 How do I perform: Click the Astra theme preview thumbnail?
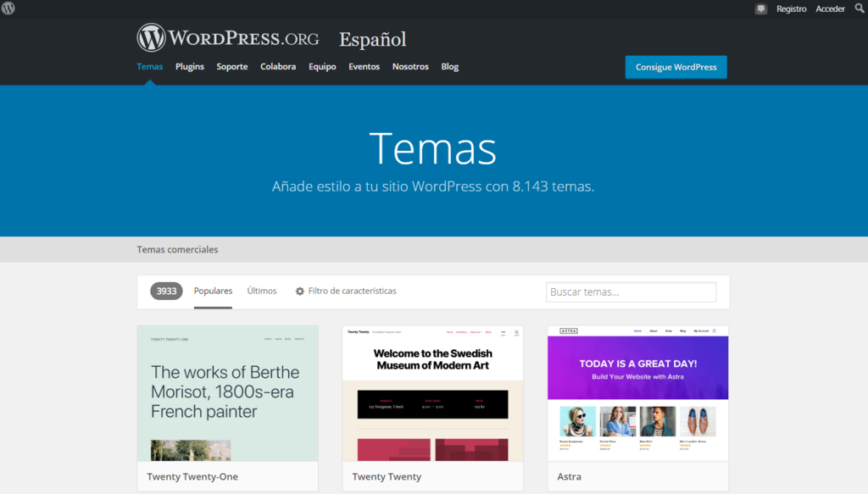637,393
